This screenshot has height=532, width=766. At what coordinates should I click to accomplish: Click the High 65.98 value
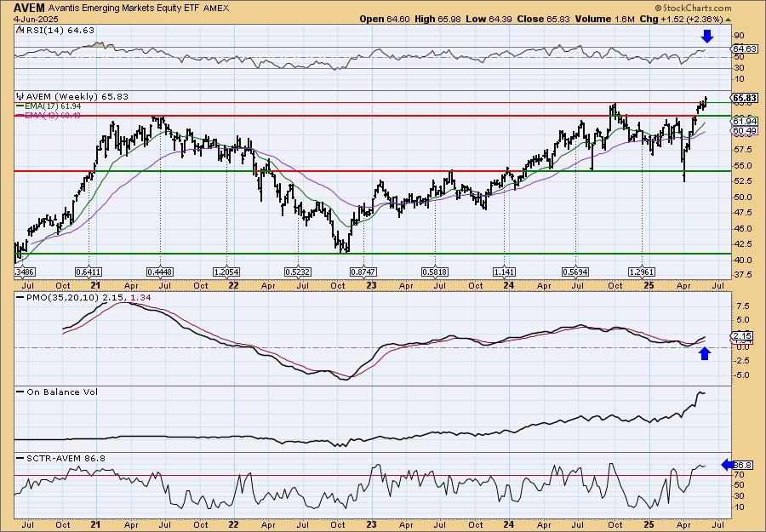click(437, 19)
